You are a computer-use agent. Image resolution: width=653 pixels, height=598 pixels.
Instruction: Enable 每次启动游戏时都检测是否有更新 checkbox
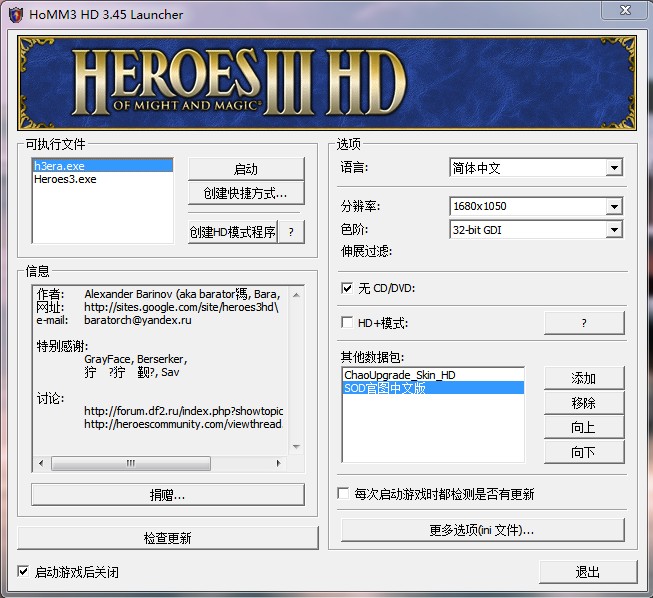344,493
